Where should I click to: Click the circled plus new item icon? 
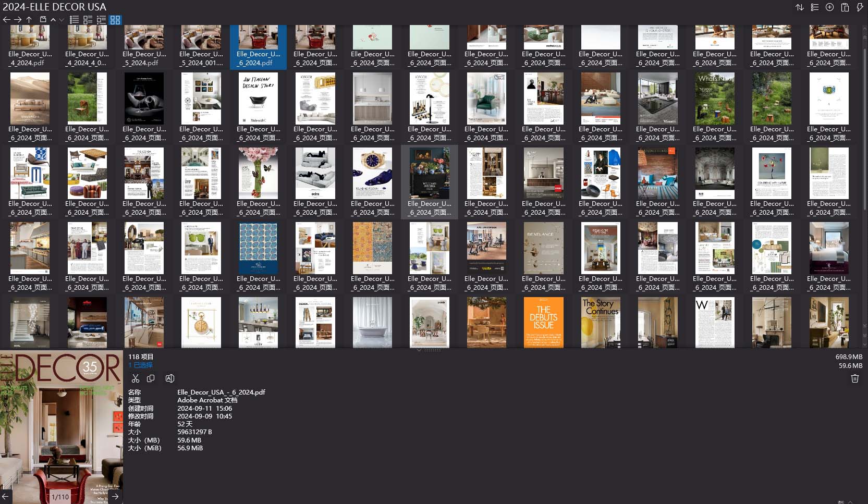pos(830,7)
